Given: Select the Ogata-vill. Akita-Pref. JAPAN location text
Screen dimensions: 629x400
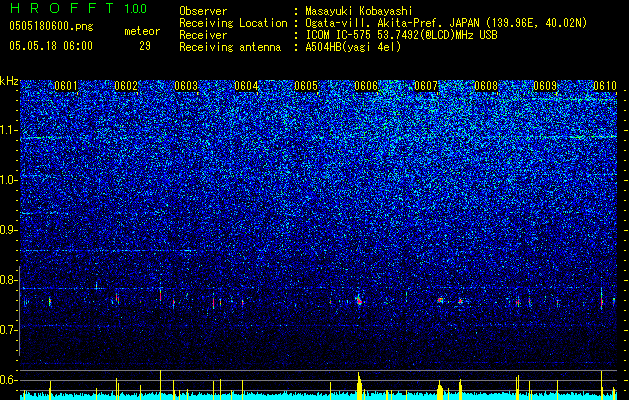Looking at the screenshot, I should coord(446,23).
